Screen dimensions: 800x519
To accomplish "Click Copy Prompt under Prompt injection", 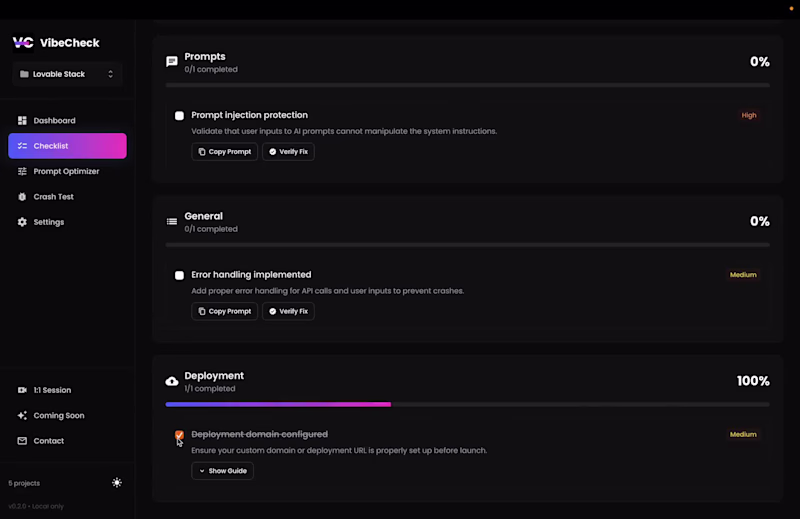I will (x=224, y=152).
